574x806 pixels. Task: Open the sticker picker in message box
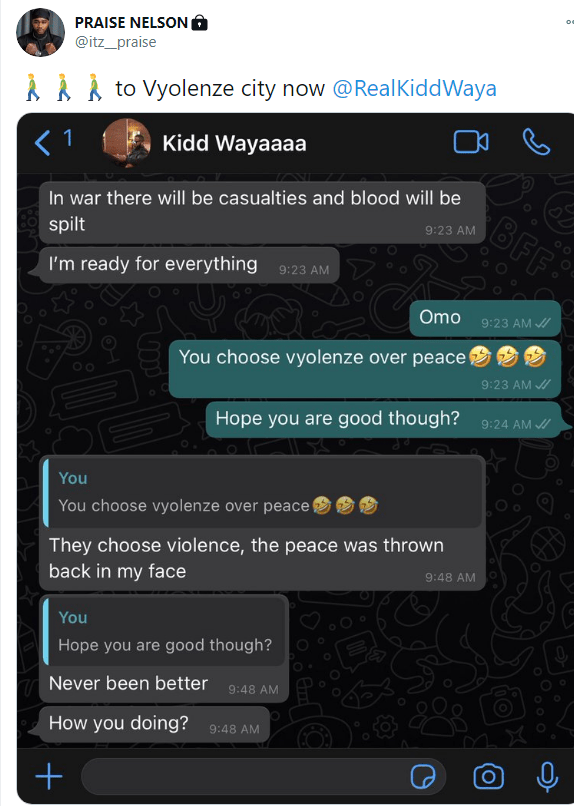click(423, 776)
